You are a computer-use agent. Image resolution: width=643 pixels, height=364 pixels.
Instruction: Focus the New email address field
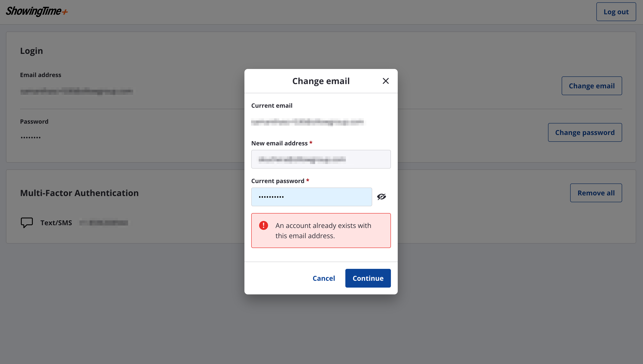[x=321, y=159]
